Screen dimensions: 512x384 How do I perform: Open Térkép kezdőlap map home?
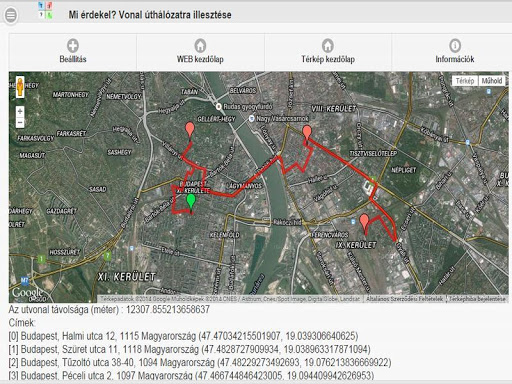[328, 51]
